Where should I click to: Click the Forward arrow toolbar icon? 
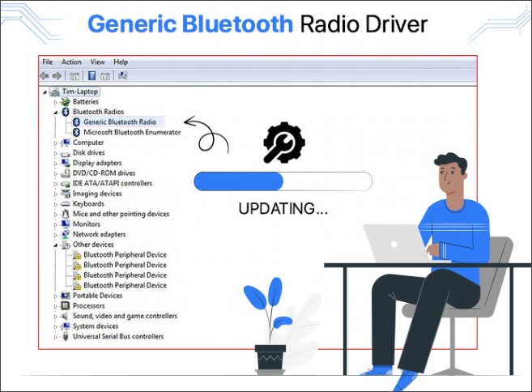[57, 75]
